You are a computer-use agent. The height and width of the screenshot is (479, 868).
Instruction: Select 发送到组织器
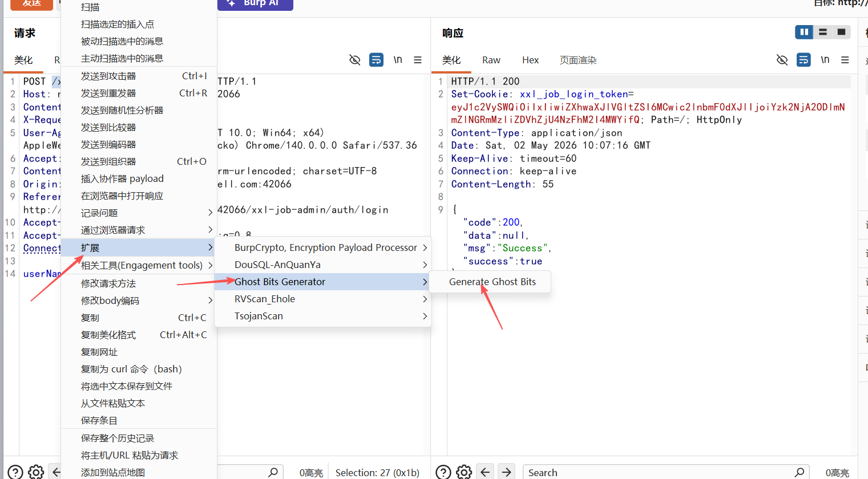pos(139,161)
